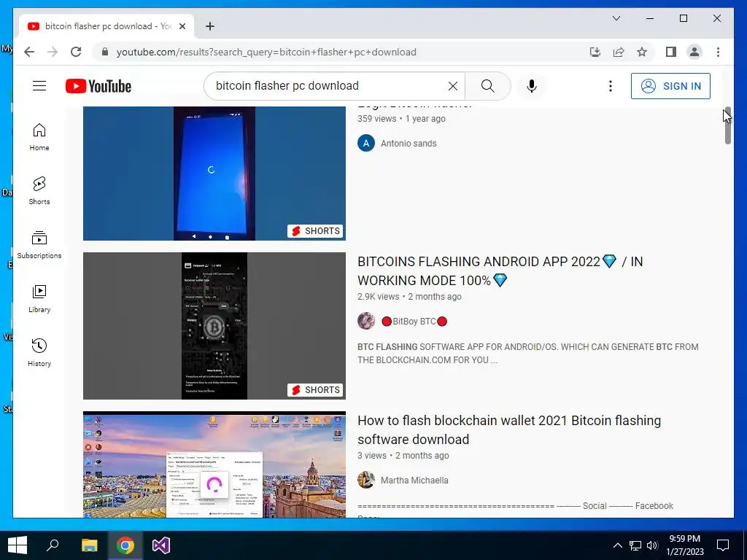
Task: Select the bitcoin flasher pc download tab
Action: tap(107, 26)
